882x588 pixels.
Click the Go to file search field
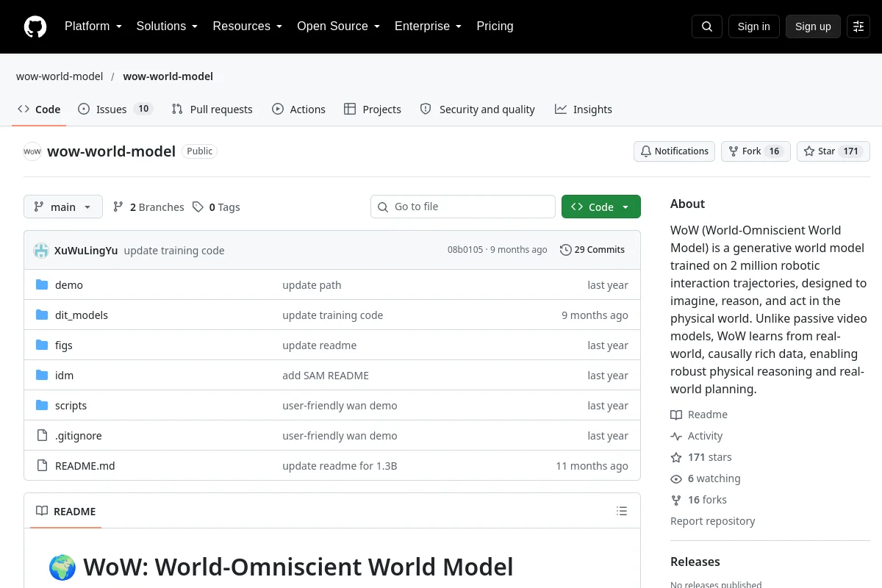pos(463,207)
